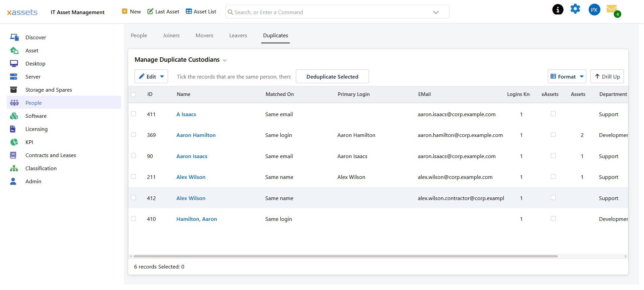Tick the checkbox for record 410
This screenshot has height=290, width=644.
pos(133,219)
